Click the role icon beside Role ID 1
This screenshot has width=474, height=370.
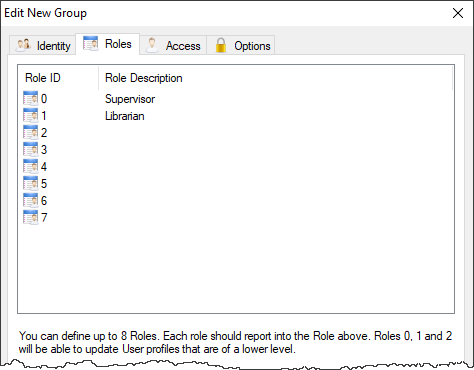point(31,116)
